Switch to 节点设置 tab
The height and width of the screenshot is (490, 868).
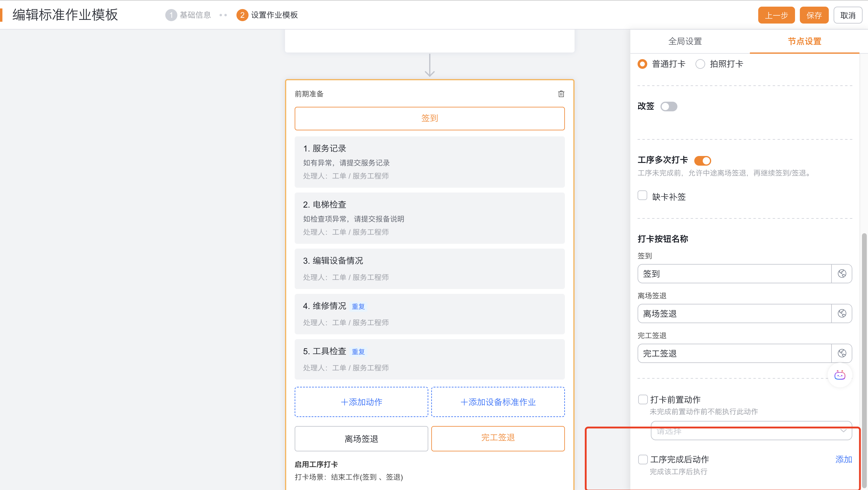click(804, 41)
